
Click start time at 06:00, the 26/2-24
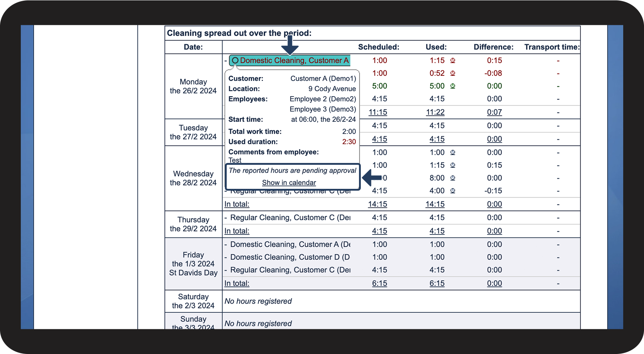[x=324, y=119]
